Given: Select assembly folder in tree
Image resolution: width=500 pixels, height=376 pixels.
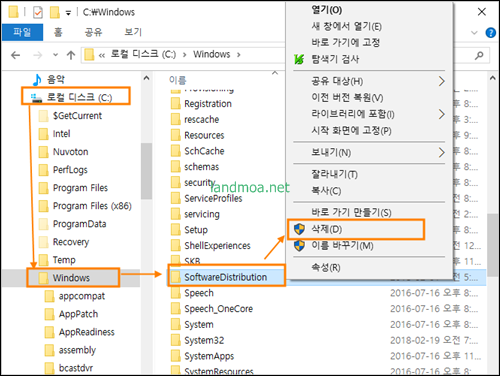Looking at the screenshot, I should coord(77,350).
